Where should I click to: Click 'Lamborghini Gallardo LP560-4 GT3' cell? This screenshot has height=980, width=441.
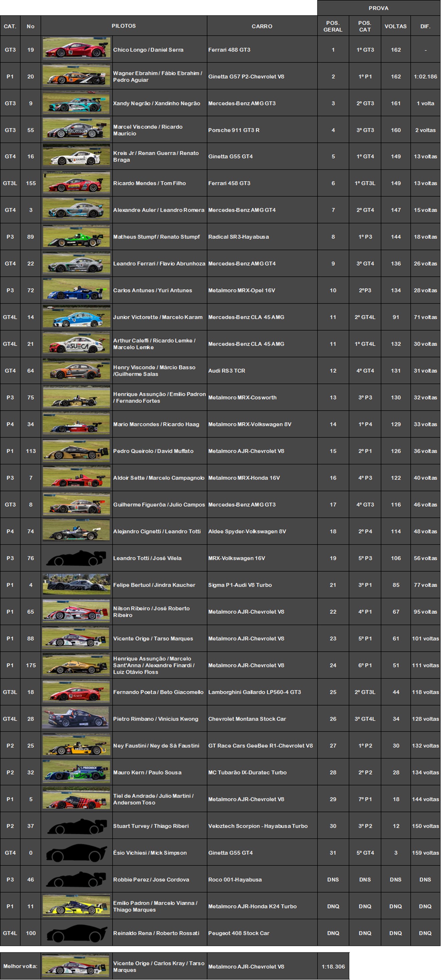coord(262,692)
